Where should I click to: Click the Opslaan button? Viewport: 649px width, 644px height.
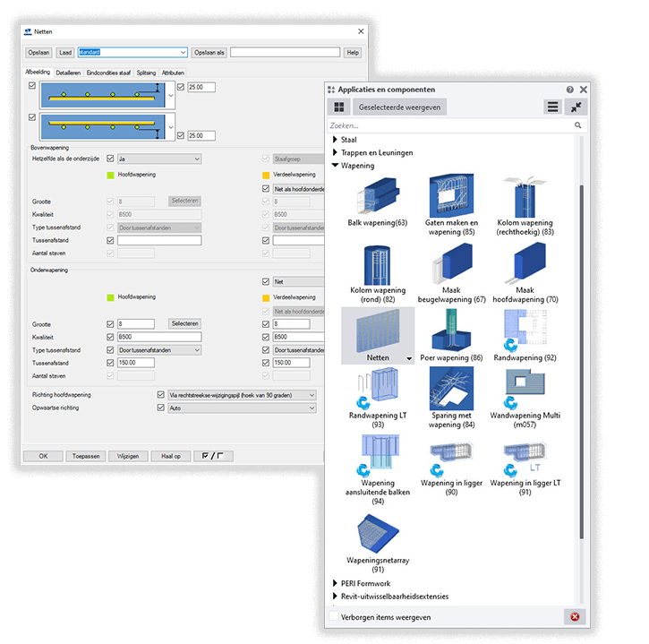point(38,53)
